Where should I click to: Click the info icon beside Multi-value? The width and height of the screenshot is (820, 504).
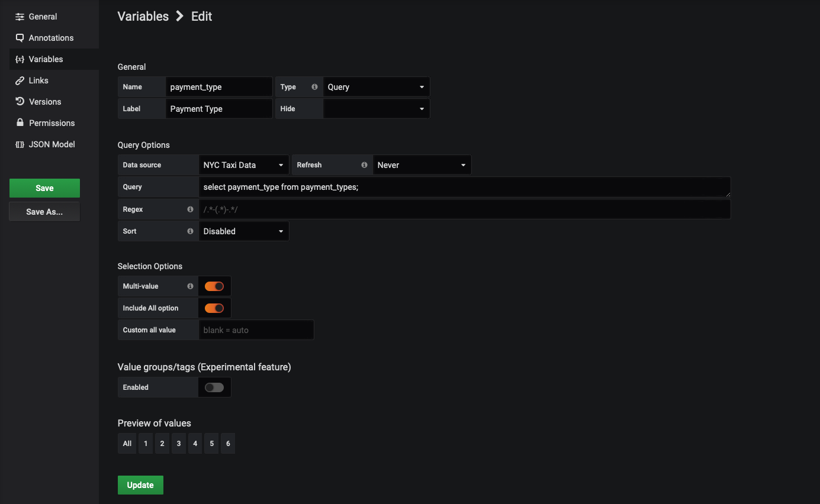click(x=189, y=286)
